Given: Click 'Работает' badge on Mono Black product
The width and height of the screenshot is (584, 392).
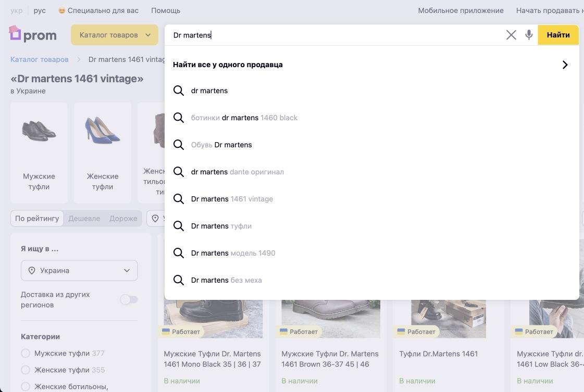Looking at the screenshot, I should coord(181,332).
